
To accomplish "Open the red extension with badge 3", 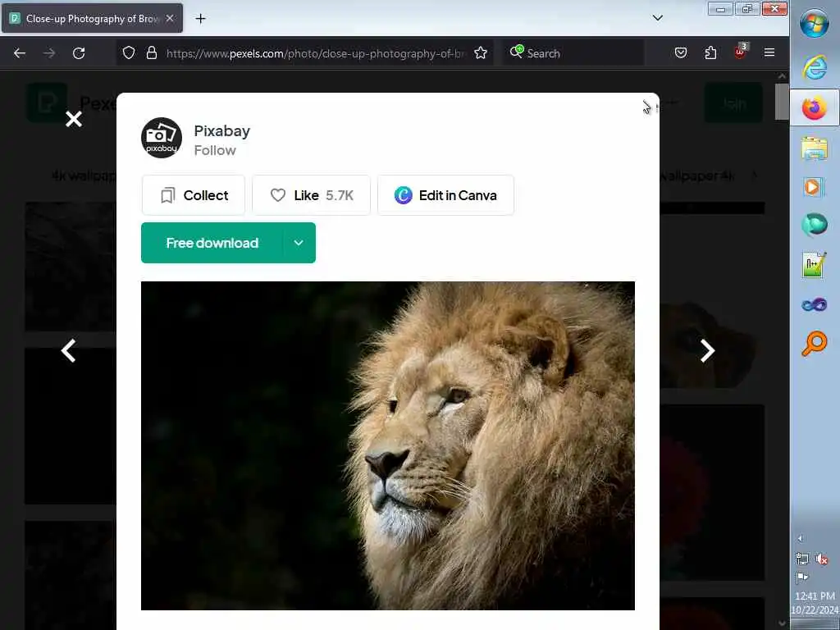I will pyautogui.click(x=741, y=52).
